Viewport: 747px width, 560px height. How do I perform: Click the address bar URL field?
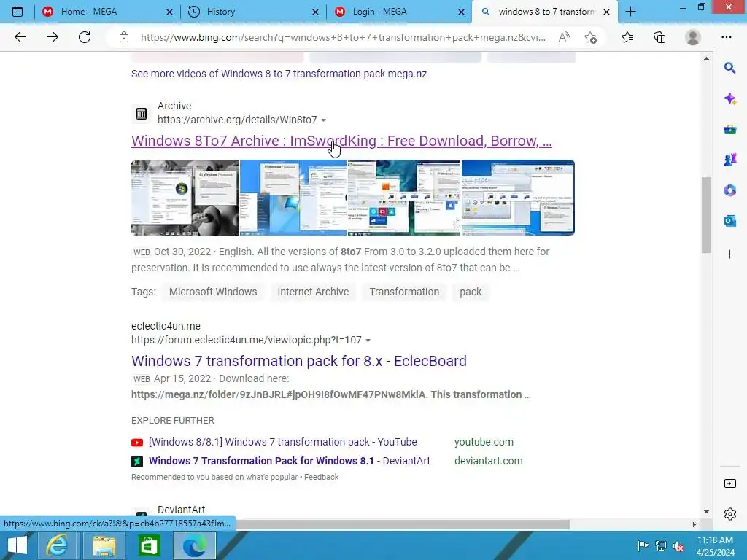coord(343,37)
